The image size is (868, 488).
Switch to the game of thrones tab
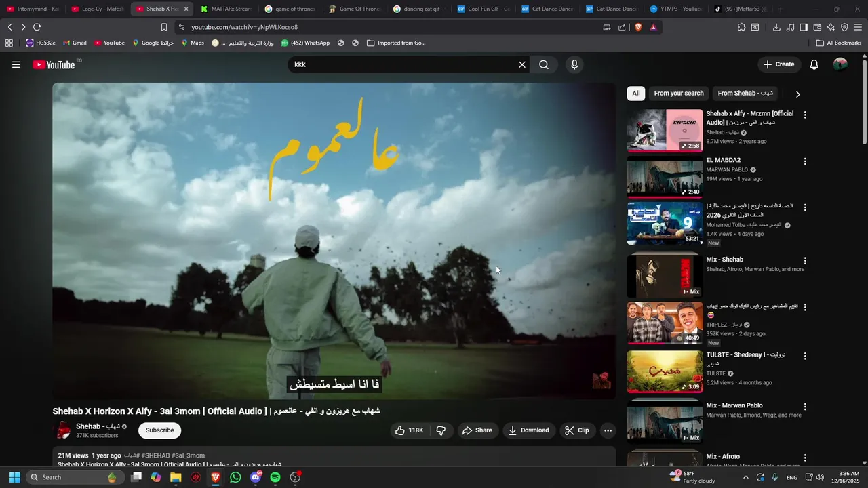[x=290, y=9]
